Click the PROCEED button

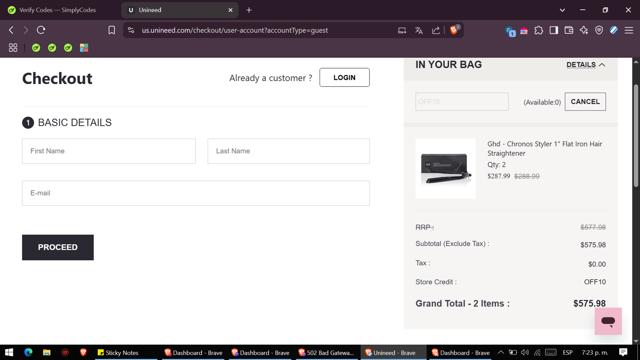[x=58, y=247]
